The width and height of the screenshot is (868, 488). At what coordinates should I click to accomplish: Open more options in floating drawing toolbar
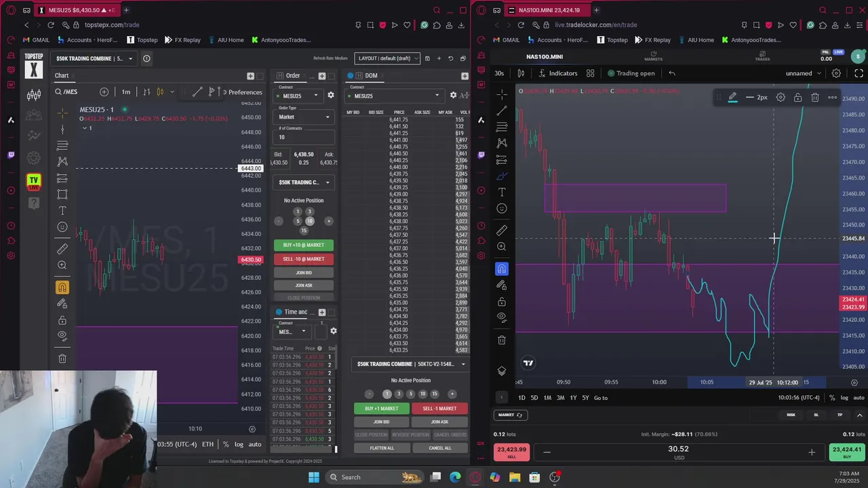tap(832, 98)
